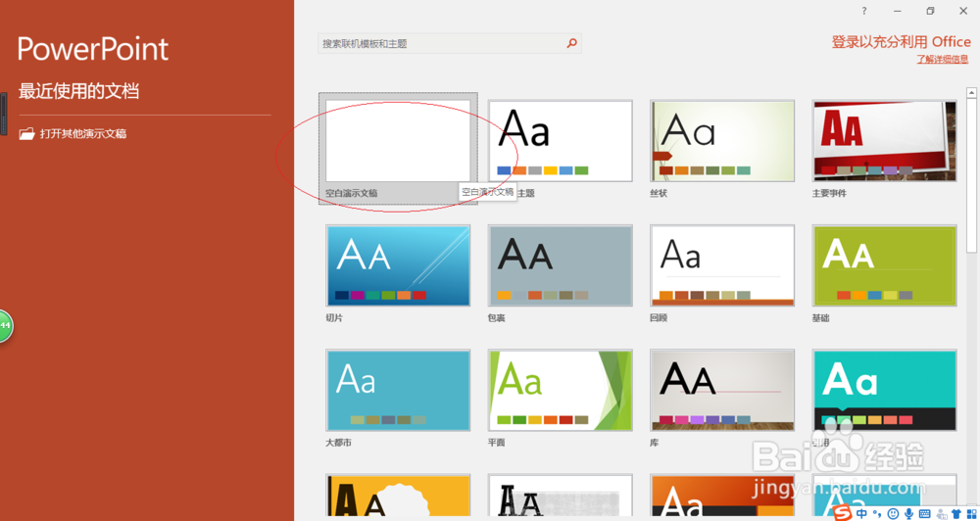Image resolution: width=980 pixels, height=521 pixels.
Task: Select the 包裹 gray theme thumbnail
Action: tap(560, 265)
